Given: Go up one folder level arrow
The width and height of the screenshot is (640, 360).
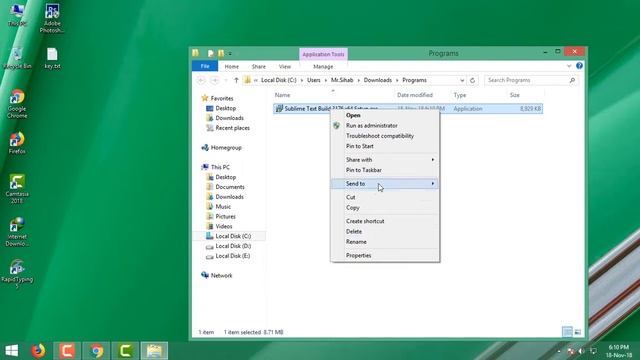Looking at the screenshot, I should point(236,80).
